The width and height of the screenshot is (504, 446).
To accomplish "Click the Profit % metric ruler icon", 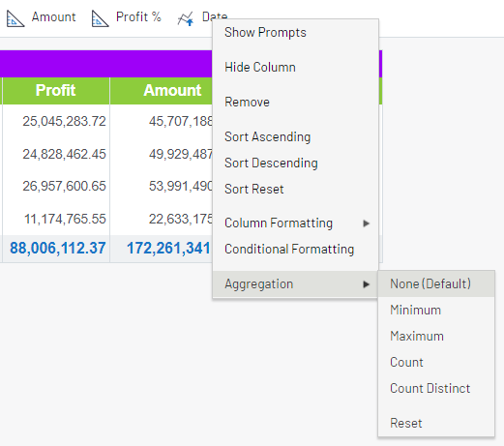I will pos(100,18).
